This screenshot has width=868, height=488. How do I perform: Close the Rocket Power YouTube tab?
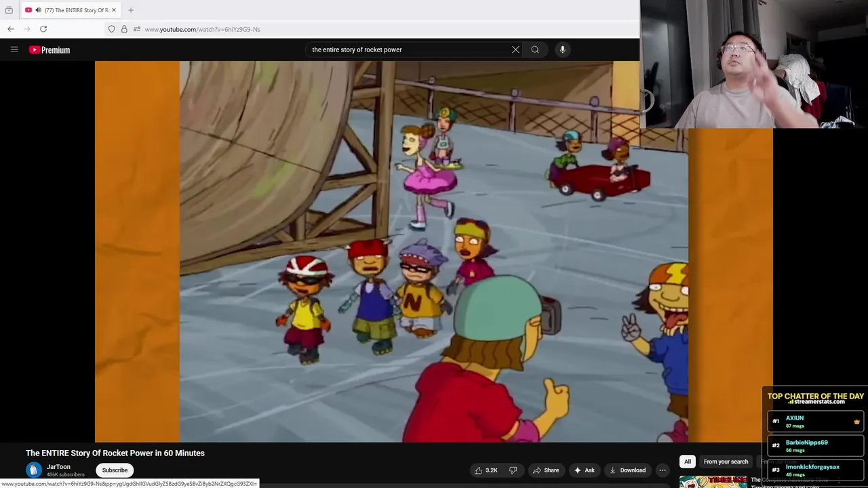click(x=114, y=10)
